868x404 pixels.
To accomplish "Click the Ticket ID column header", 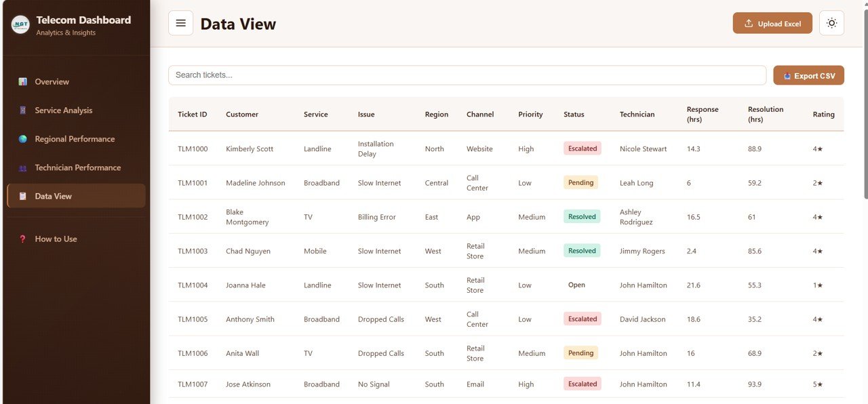I will (193, 114).
